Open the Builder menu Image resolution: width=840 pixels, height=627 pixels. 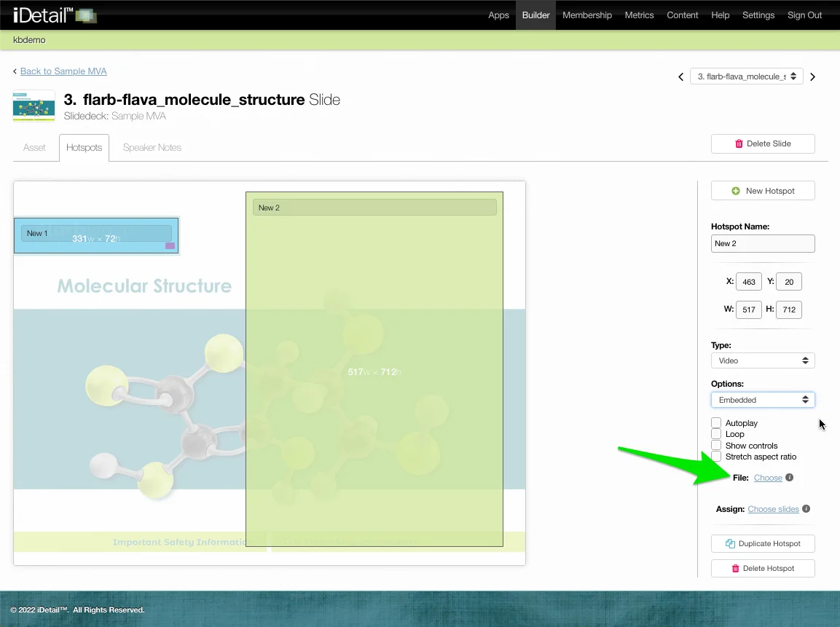pos(535,15)
